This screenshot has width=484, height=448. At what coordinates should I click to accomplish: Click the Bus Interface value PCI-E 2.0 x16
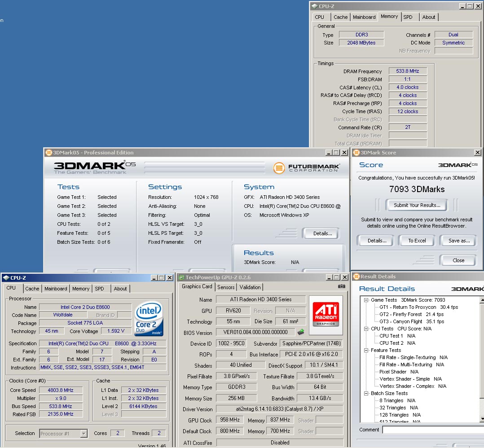point(312,354)
